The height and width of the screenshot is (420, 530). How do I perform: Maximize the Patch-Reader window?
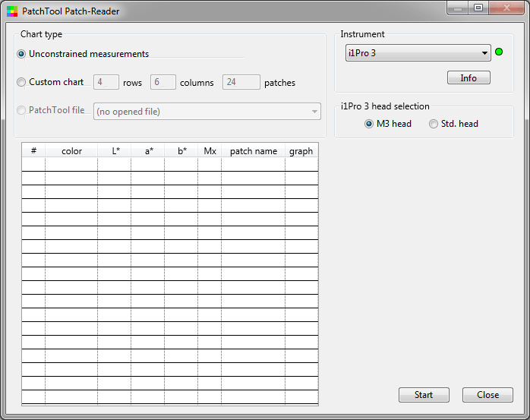pos(478,8)
